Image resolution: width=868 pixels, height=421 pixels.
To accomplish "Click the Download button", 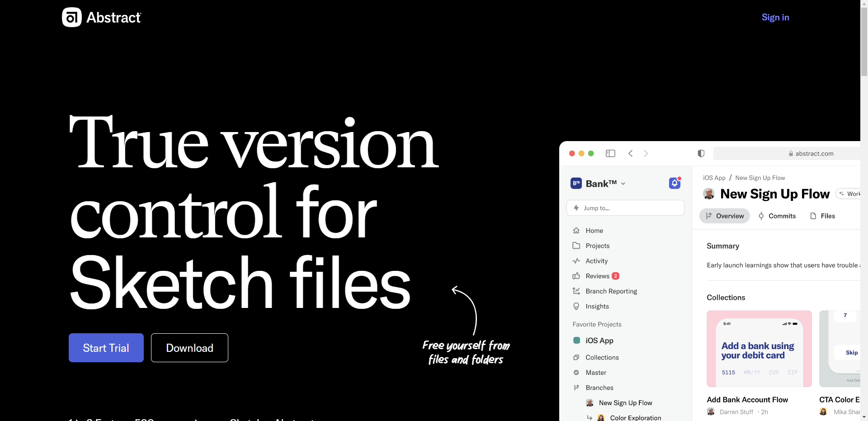I will (x=189, y=348).
